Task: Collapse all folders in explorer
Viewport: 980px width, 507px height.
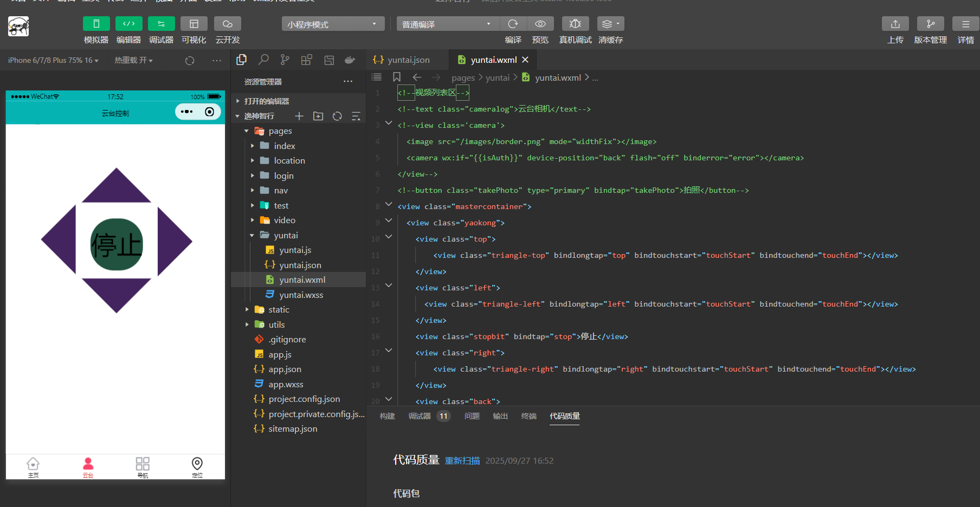Action: coord(356,116)
